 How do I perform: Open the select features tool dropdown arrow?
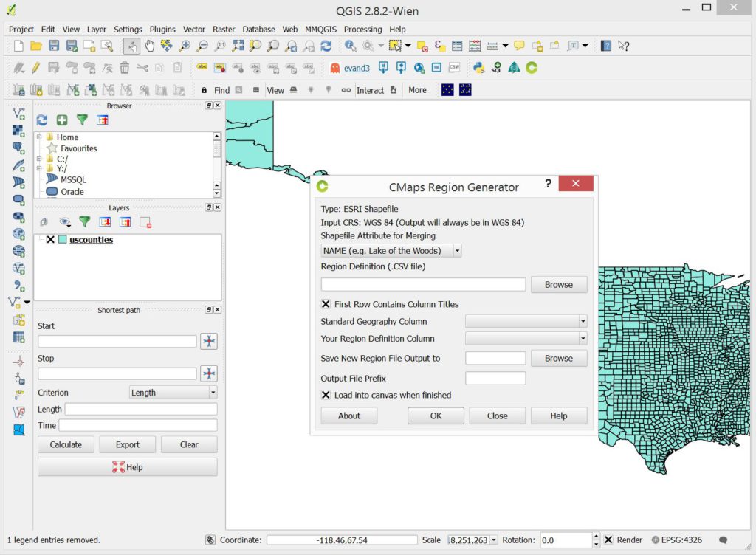[408, 46]
